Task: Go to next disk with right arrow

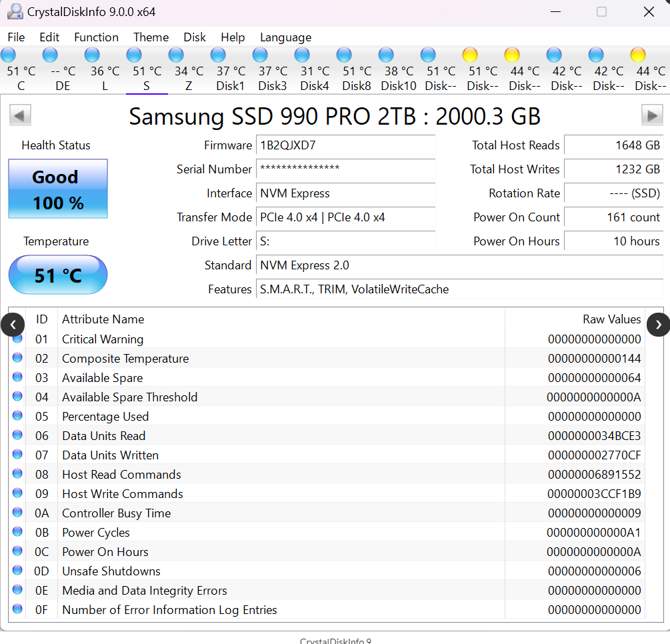Action: (652, 115)
